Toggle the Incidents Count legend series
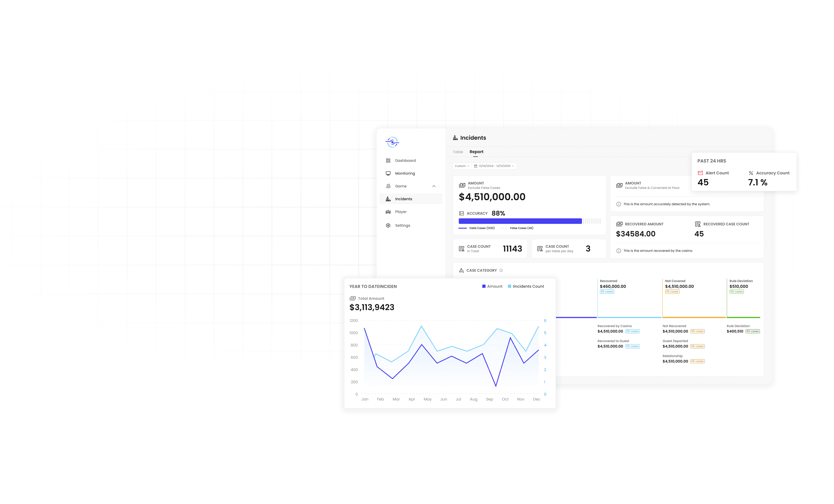Screen dimensions: 834x504 tap(526, 286)
